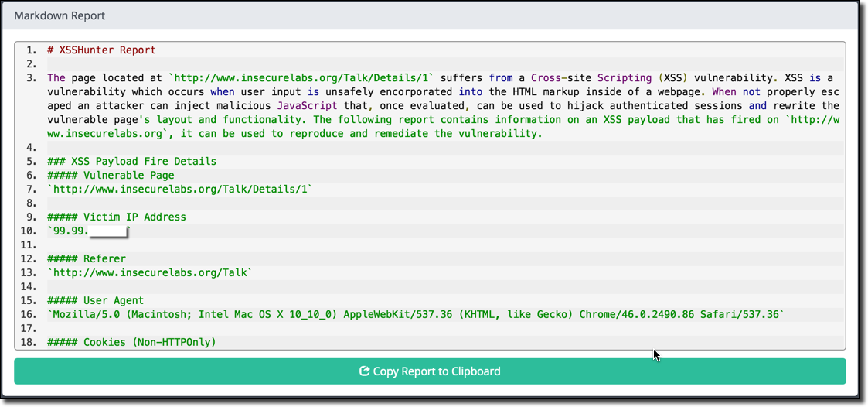Click line number 1 in the gutter
This screenshot has height=407, width=868.
(31, 50)
